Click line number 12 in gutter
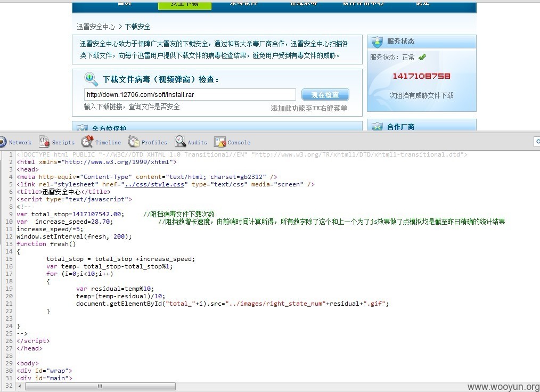This screenshot has width=540, height=392. click(9, 236)
